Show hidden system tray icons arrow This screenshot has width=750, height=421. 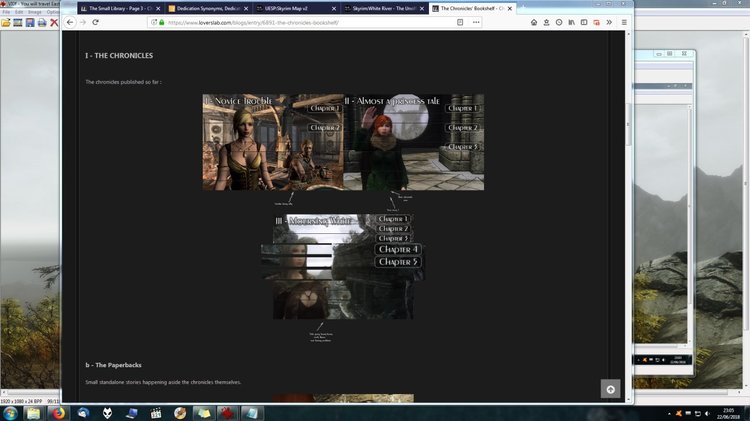coord(669,413)
